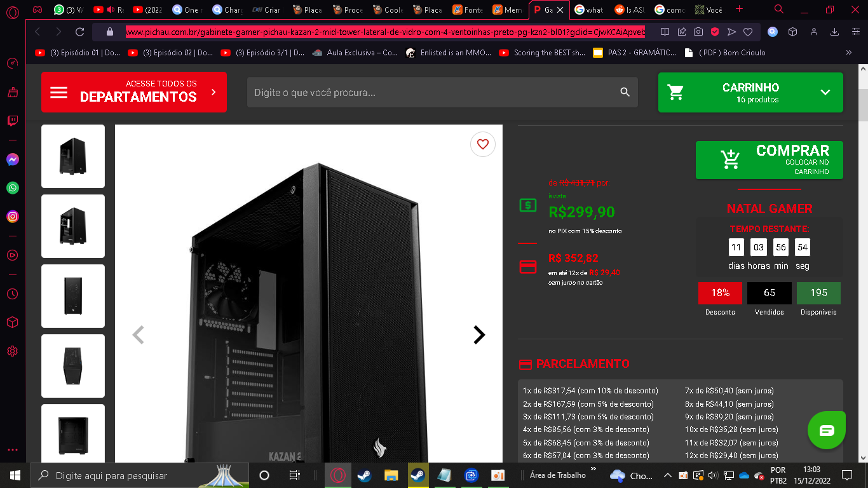Expand the Carrinho dropdown arrow
Viewport: 868px width, 488px height.
tap(825, 92)
